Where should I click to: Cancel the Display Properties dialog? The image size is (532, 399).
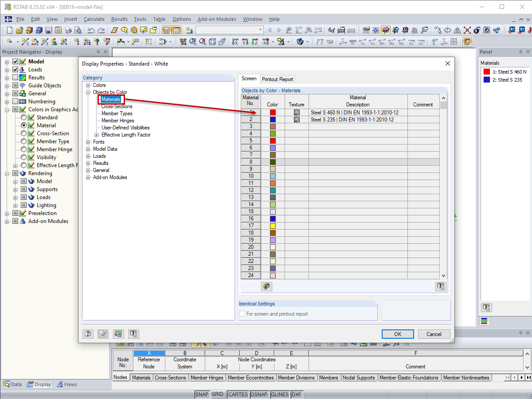pos(434,334)
